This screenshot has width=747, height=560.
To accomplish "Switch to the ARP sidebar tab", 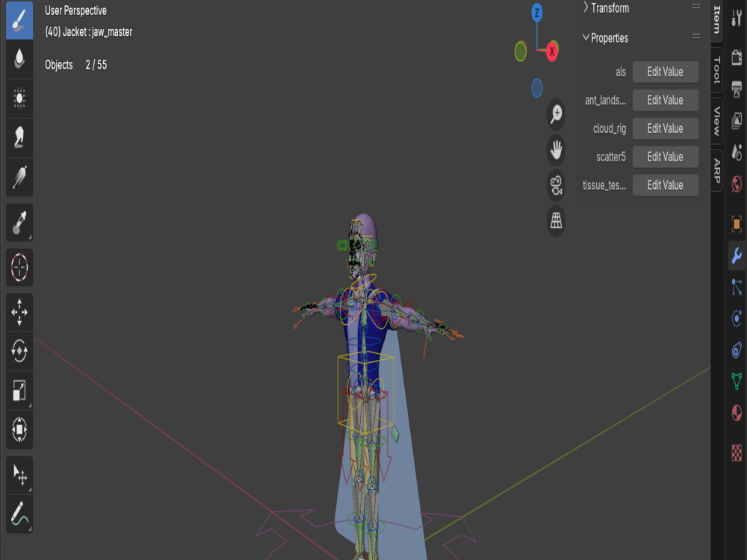I will (717, 170).
